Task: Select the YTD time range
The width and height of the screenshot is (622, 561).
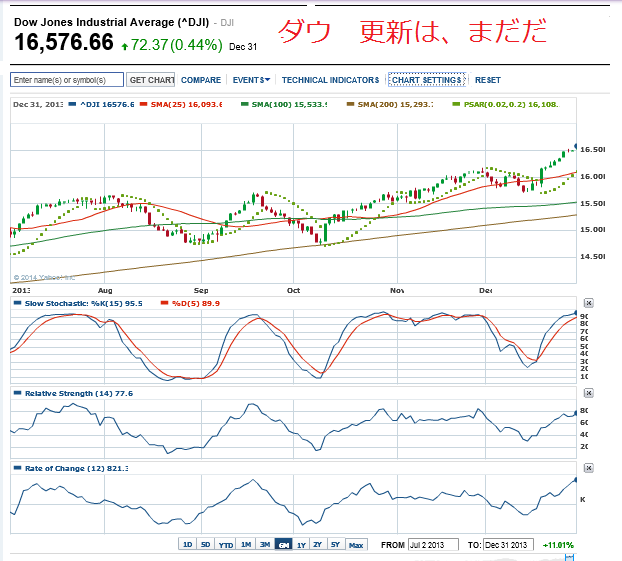Action: click(x=226, y=545)
